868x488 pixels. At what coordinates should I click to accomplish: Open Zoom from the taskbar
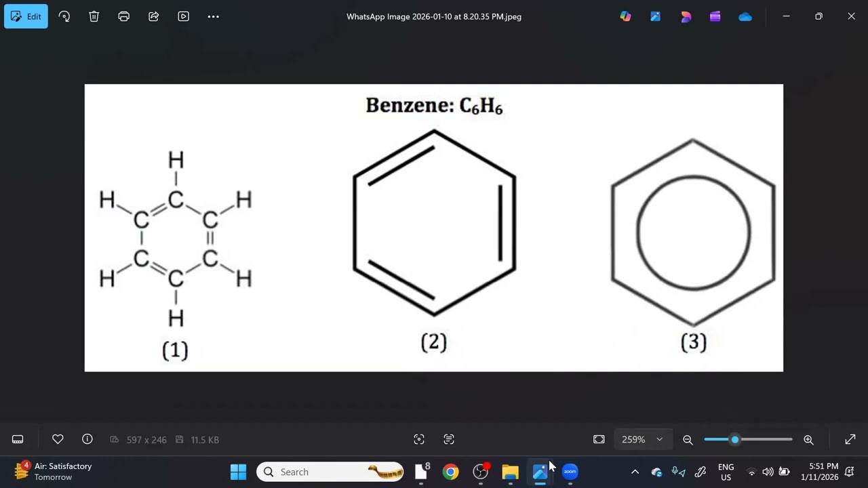point(570,472)
